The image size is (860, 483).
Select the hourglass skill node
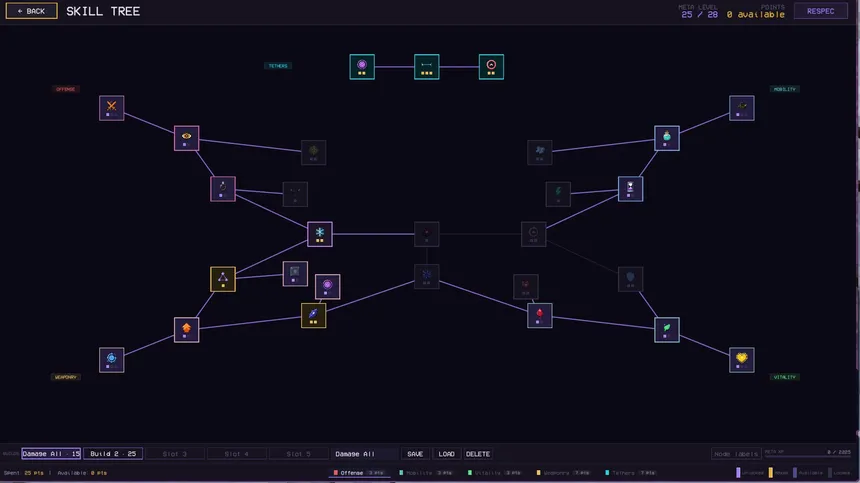[x=630, y=189]
